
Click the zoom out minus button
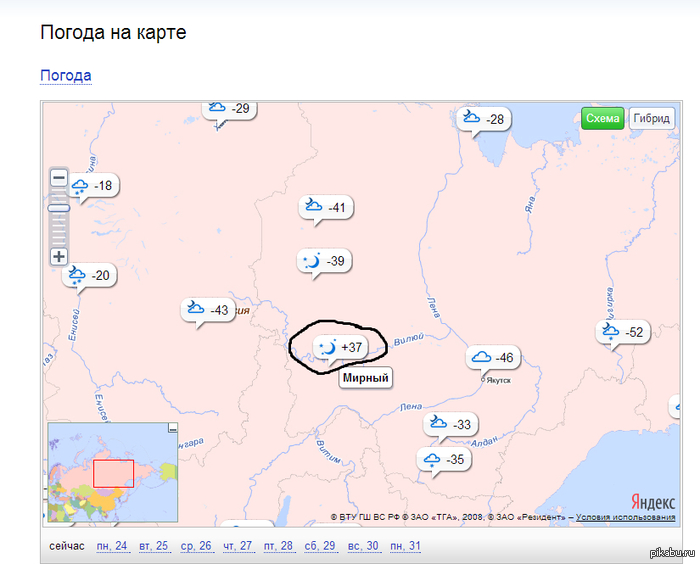(x=59, y=178)
